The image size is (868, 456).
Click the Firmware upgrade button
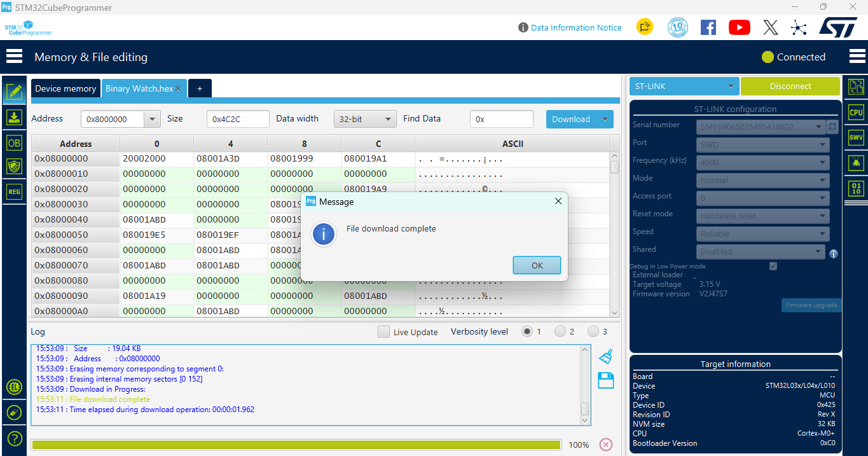(811, 305)
